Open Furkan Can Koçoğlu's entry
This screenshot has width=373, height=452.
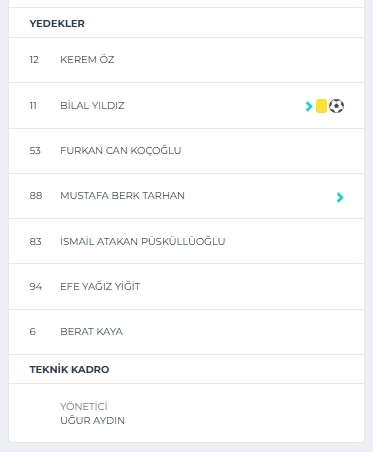click(121, 151)
